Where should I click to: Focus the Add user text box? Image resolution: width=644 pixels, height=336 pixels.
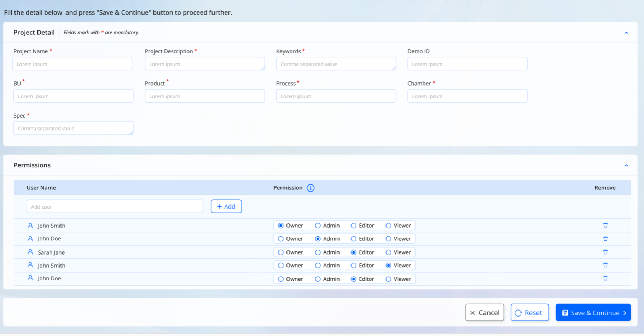[x=115, y=206]
